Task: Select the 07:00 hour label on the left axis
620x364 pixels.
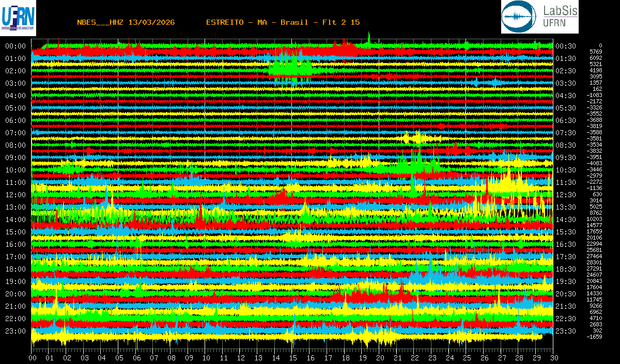Action: coord(16,133)
